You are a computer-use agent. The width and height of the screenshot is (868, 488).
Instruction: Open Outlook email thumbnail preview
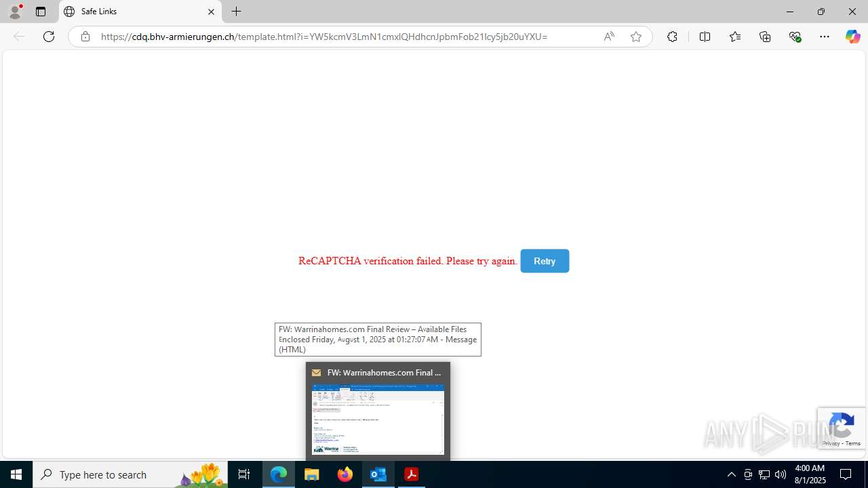(378, 420)
